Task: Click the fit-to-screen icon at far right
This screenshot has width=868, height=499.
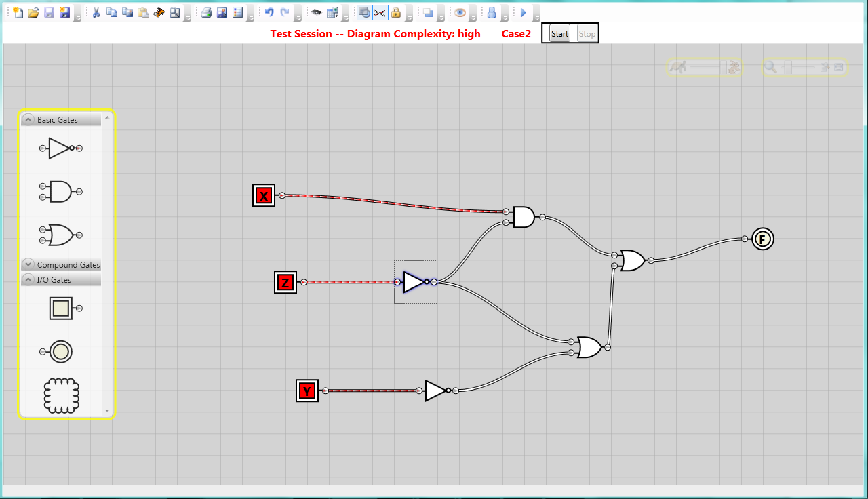Action: click(839, 67)
